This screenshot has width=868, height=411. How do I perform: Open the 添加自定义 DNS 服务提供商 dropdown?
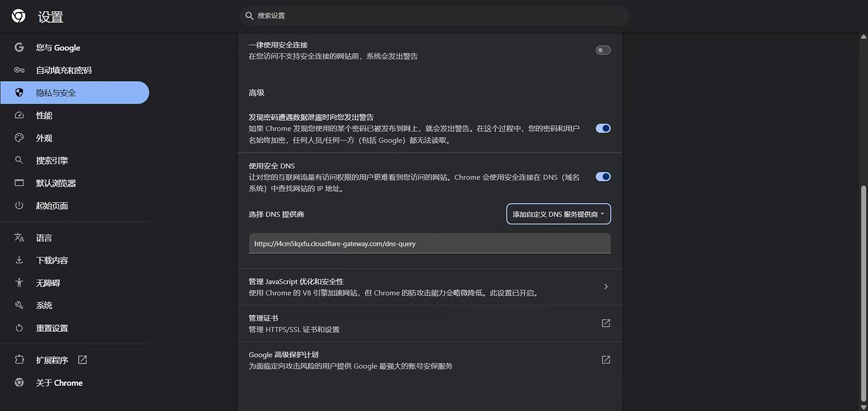click(559, 214)
